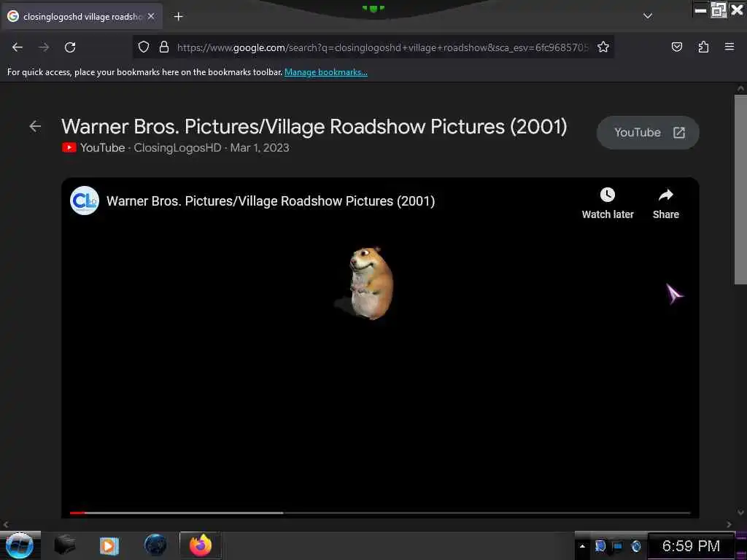The width and height of the screenshot is (747, 560).
Task: Open the black folder taskbar icon
Action: [x=65, y=545]
